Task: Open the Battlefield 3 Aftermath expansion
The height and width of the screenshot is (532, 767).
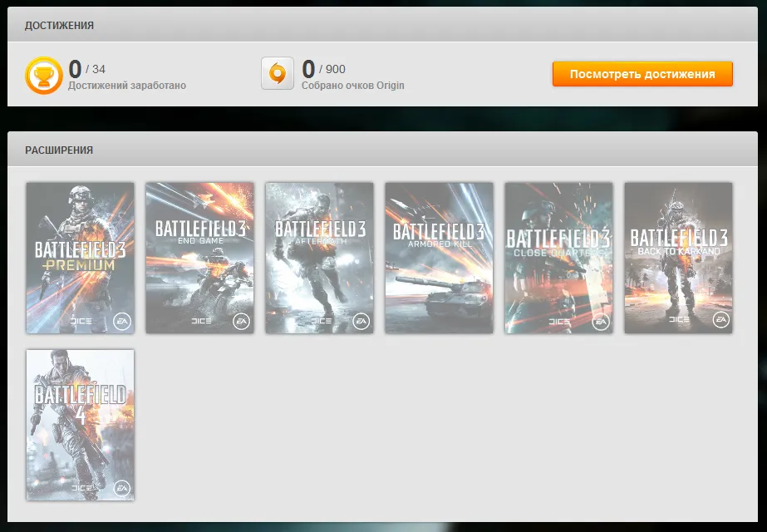Action: [319, 258]
